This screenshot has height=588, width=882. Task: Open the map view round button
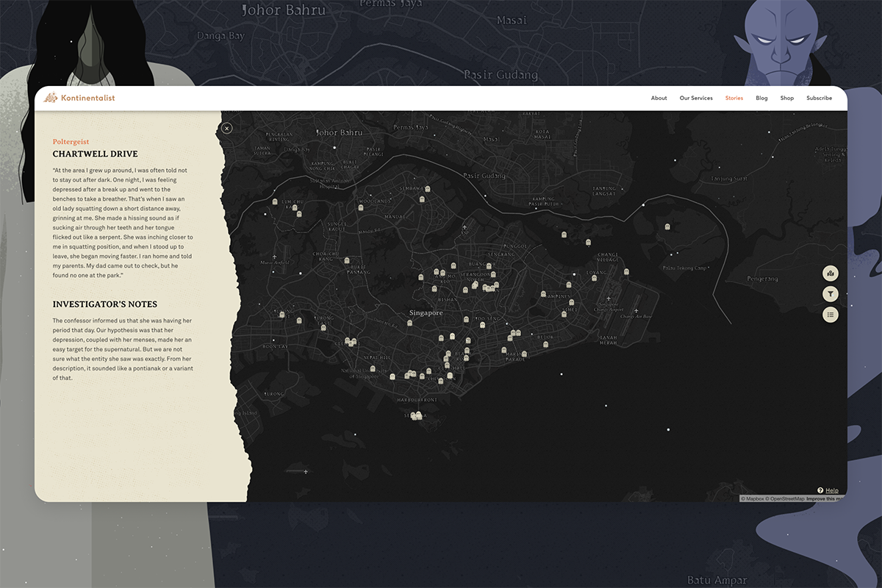click(831, 273)
